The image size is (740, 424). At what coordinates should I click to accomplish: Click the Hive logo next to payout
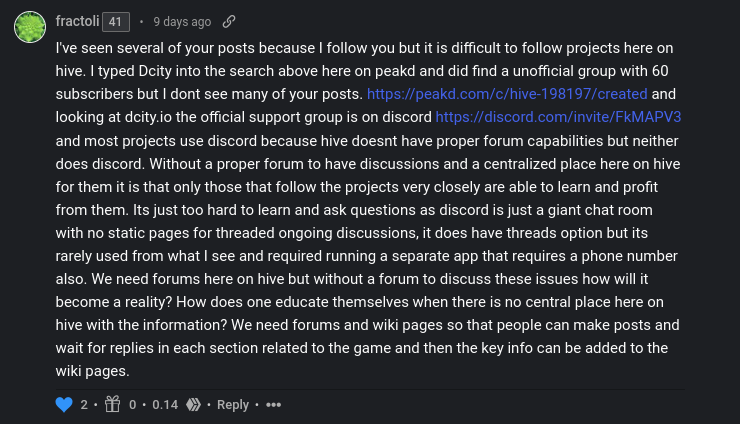click(193, 405)
